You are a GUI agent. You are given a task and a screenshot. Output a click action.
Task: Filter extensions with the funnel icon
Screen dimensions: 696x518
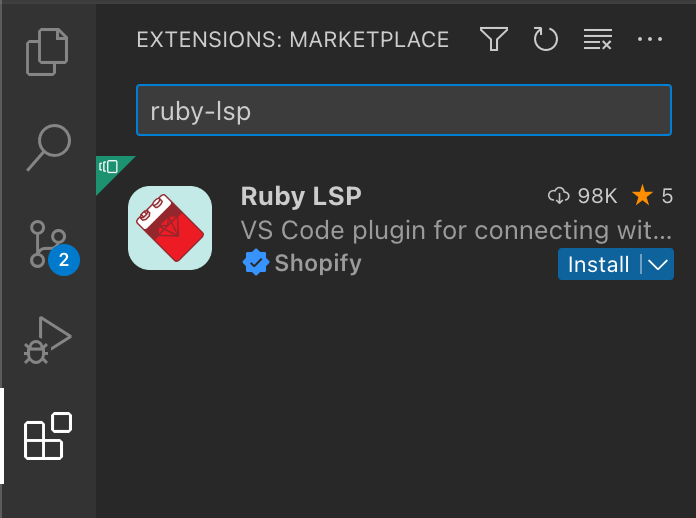[493, 40]
